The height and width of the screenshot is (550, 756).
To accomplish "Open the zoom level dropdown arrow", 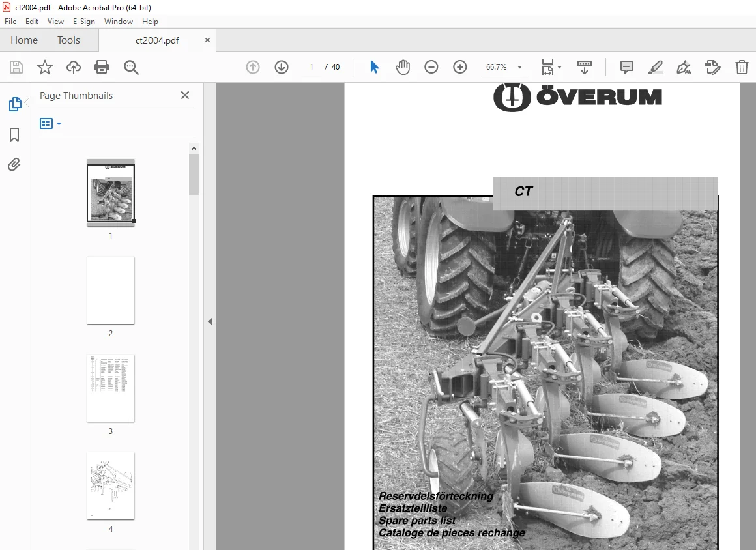I will tap(520, 67).
